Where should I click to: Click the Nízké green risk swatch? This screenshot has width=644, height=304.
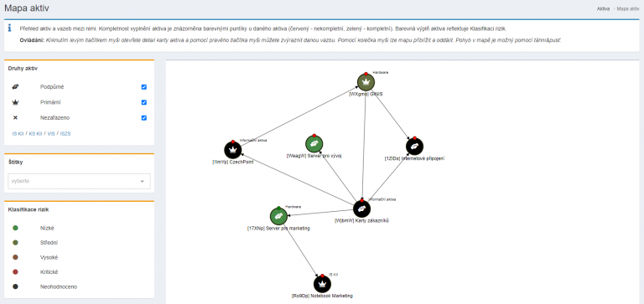[15, 228]
